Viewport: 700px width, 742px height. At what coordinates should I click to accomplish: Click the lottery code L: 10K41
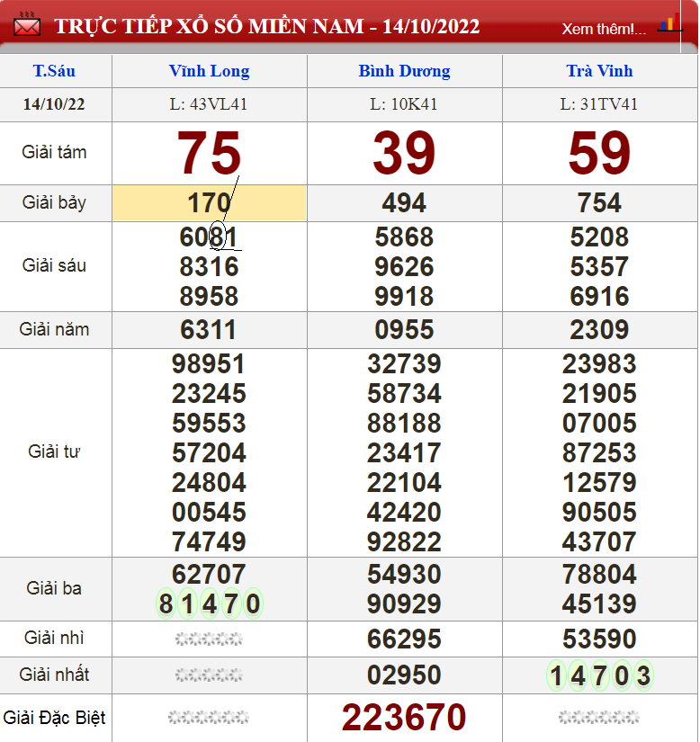(x=404, y=104)
